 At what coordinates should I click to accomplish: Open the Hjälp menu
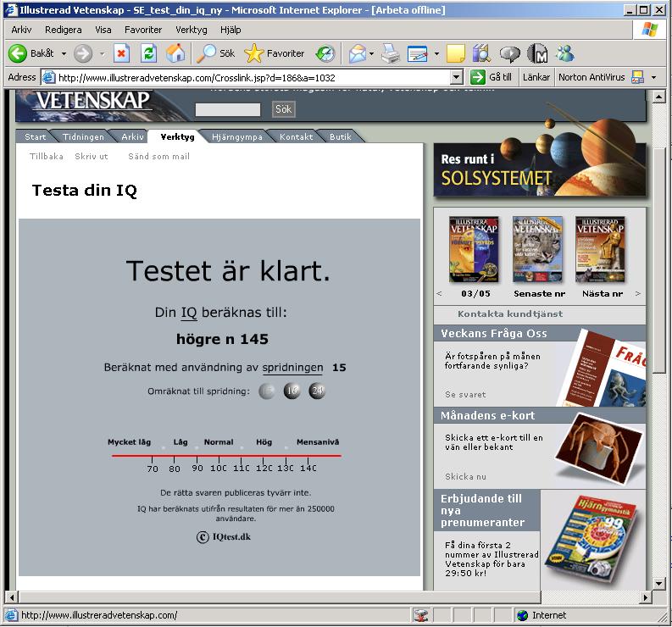230,30
